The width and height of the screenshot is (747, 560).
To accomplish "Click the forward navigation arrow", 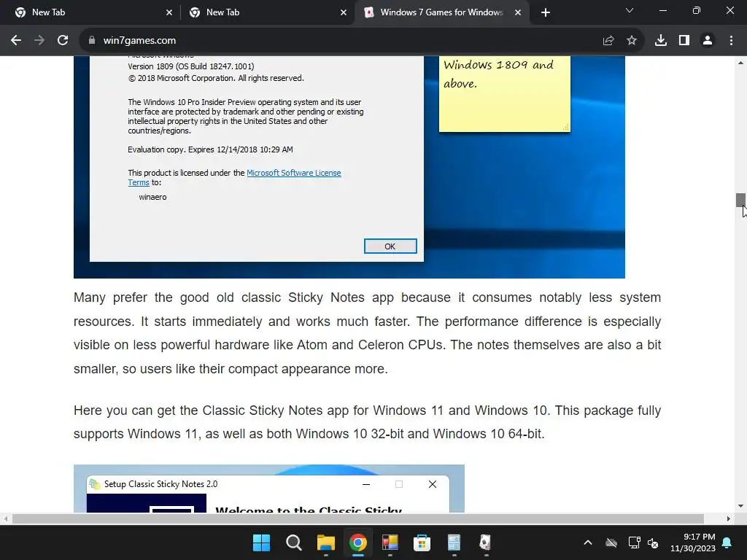I will [39, 41].
